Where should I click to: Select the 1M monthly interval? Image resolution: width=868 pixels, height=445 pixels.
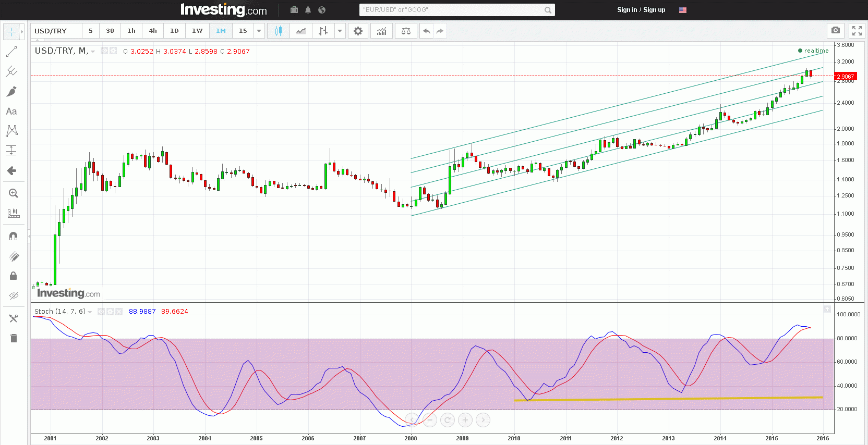221,31
